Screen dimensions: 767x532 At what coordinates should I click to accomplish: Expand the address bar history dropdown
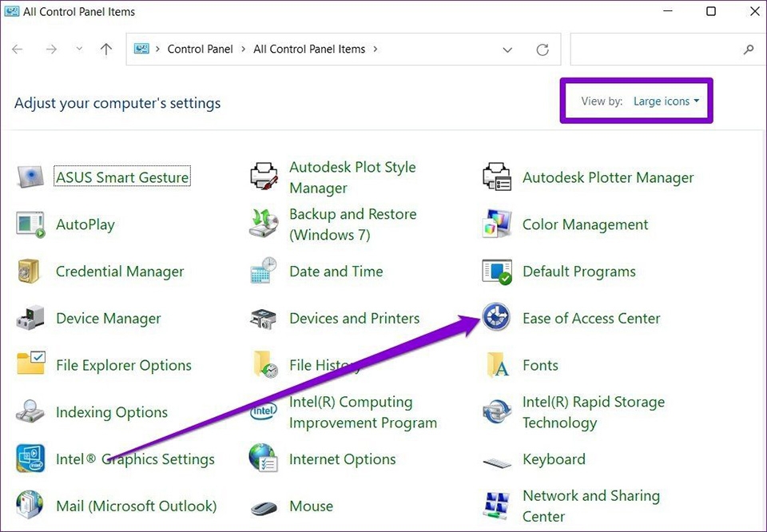click(507, 49)
